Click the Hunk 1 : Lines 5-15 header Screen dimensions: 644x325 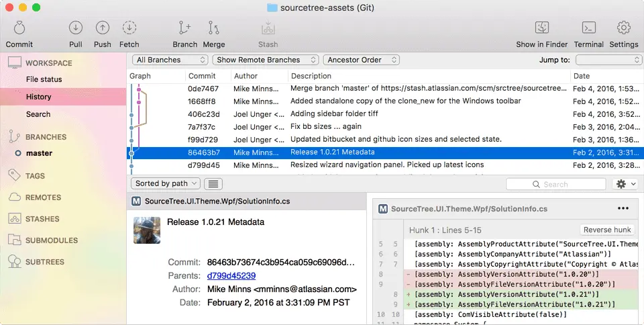coord(445,230)
